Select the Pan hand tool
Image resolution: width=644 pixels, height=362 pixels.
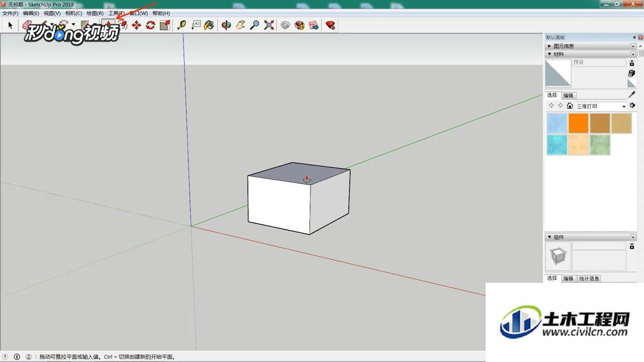(240, 25)
